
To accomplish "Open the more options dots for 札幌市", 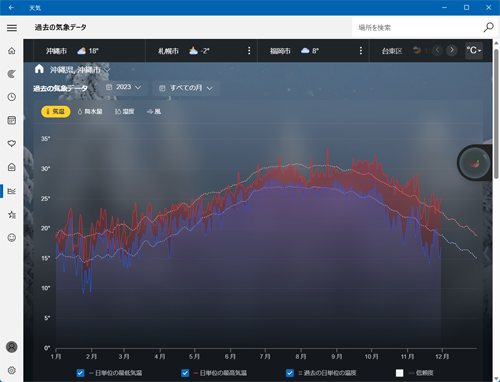I will coord(249,51).
